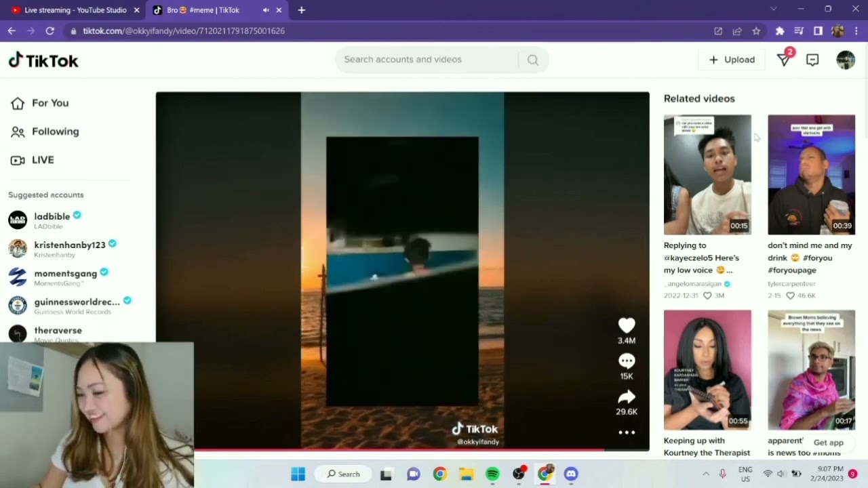868x488 pixels.
Task: Click the Chrome address bar URL
Action: [x=184, y=30]
